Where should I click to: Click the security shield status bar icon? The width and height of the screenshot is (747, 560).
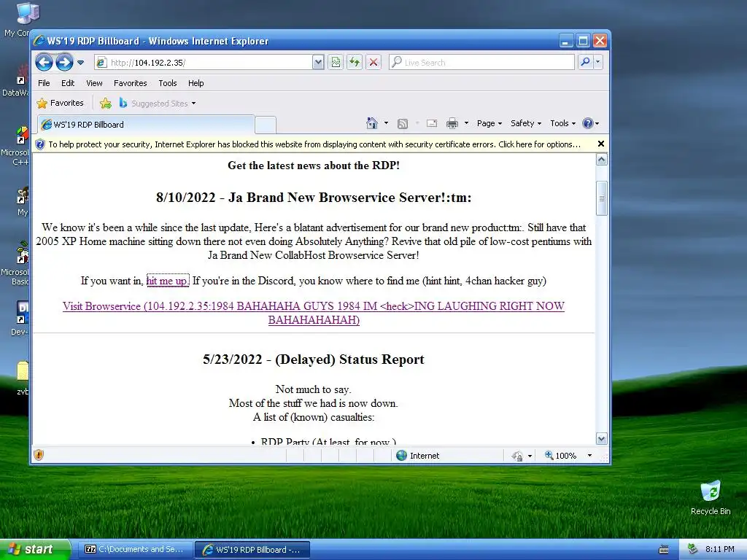(x=39, y=455)
